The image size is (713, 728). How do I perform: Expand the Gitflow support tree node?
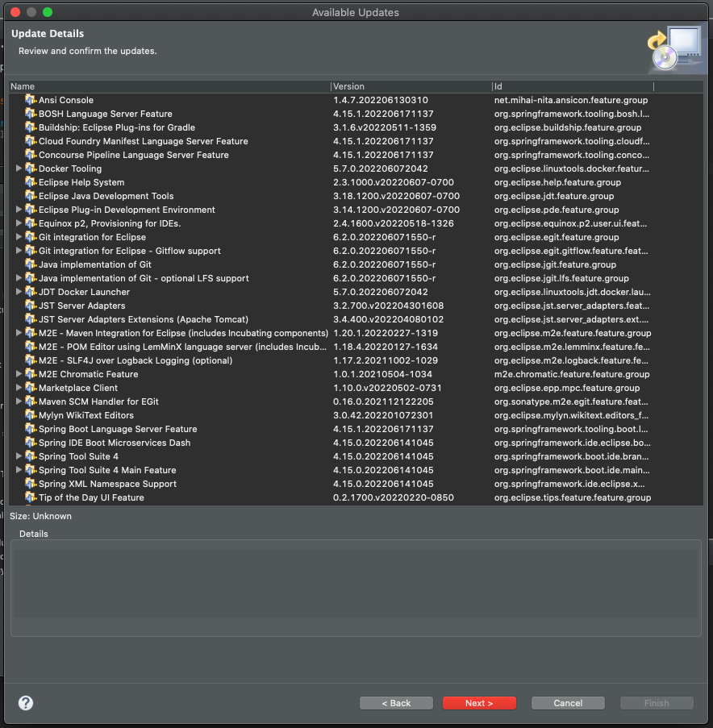(19, 251)
